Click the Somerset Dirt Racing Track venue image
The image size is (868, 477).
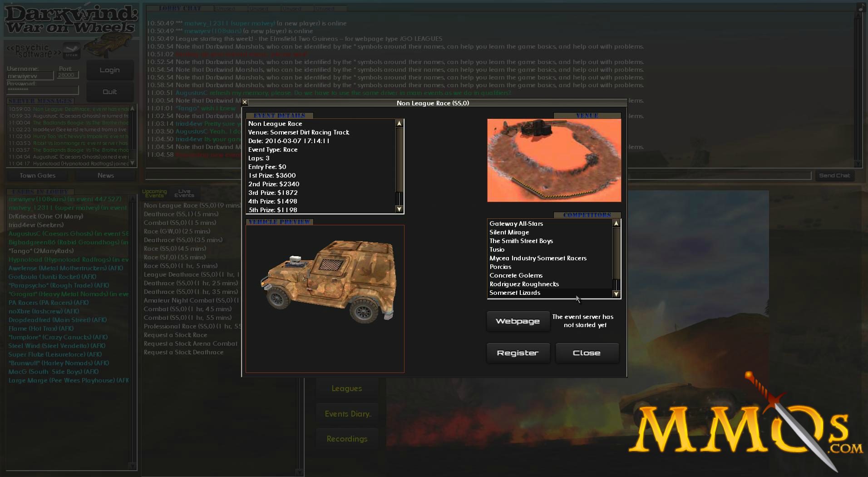(x=554, y=160)
